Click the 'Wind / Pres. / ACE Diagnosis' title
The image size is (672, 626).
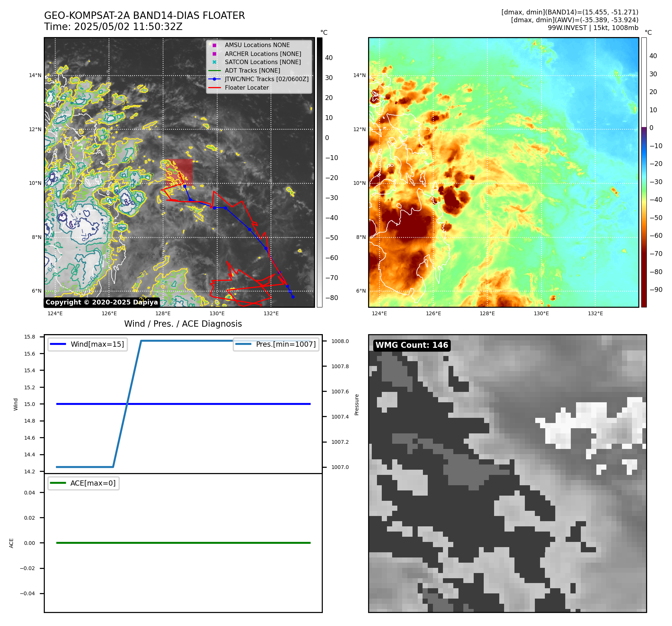tap(183, 324)
